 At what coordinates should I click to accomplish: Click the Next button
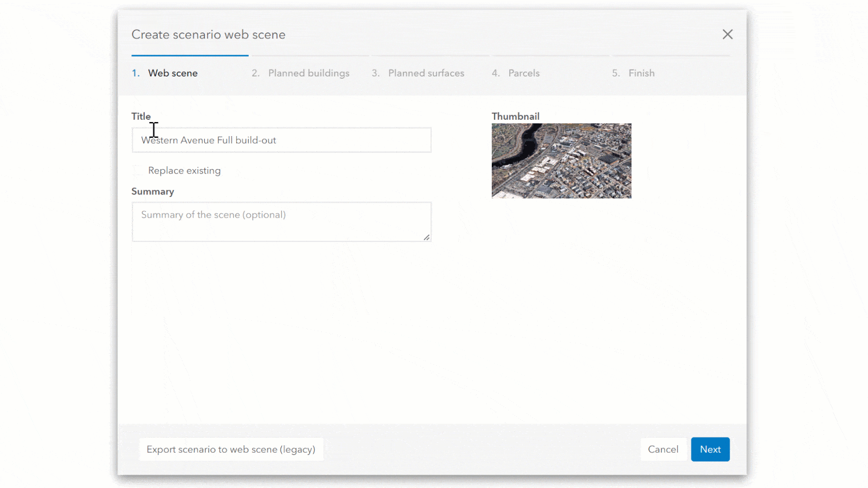(x=710, y=449)
